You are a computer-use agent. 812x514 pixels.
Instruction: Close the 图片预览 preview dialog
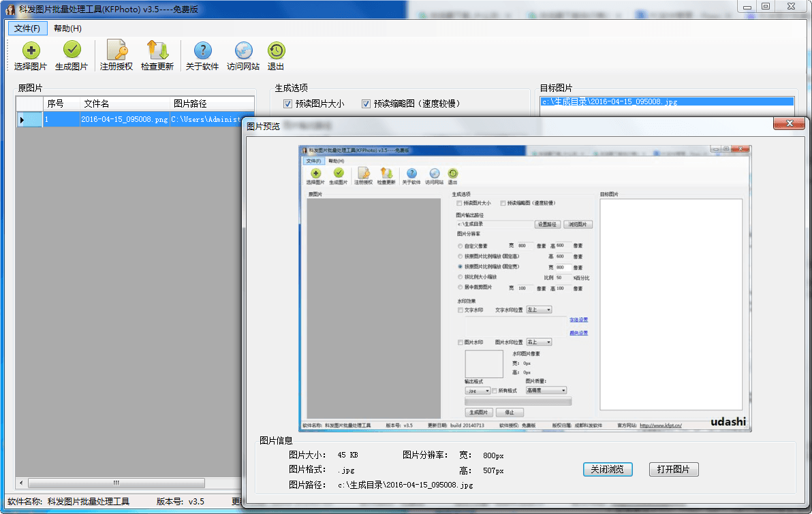pyautogui.click(x=790, y=123)
